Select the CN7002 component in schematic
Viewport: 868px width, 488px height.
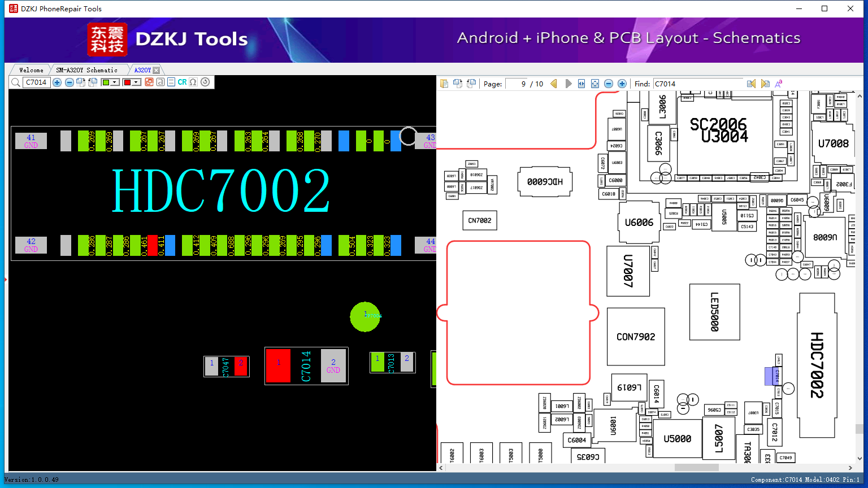(x=480, y=220)
